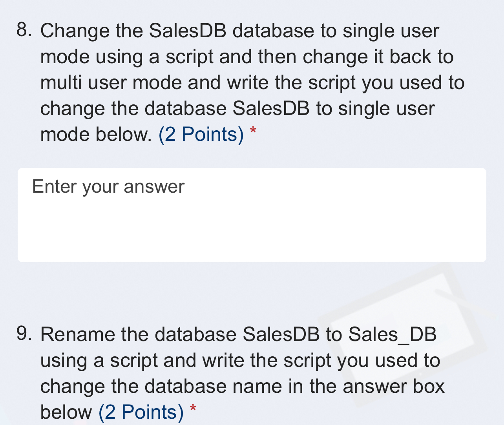Click the question 9 prompt text
Viewport: 504px width, 425px height.
click(x=236, y=360)
